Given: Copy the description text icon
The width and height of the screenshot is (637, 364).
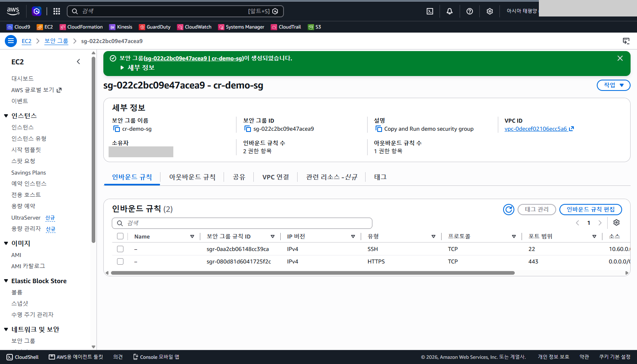Looking at the screenshot, I should 379,129.
